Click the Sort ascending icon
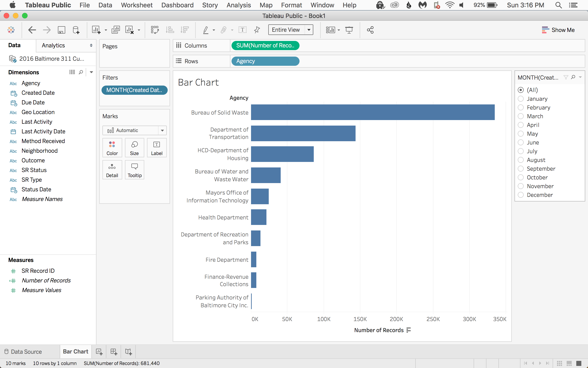The height and width of the screenshot is (368, 588). pos(170,30)
